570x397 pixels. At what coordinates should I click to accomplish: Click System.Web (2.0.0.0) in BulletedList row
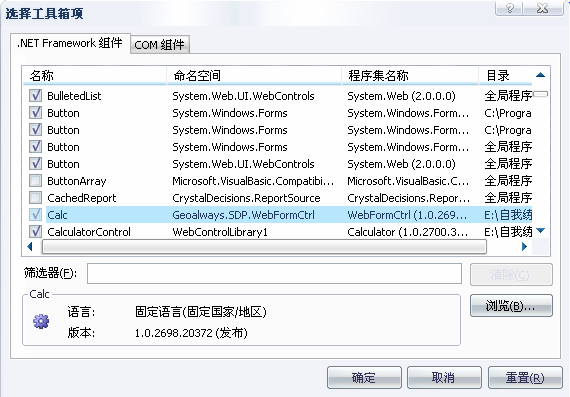[x=401, y=96]
